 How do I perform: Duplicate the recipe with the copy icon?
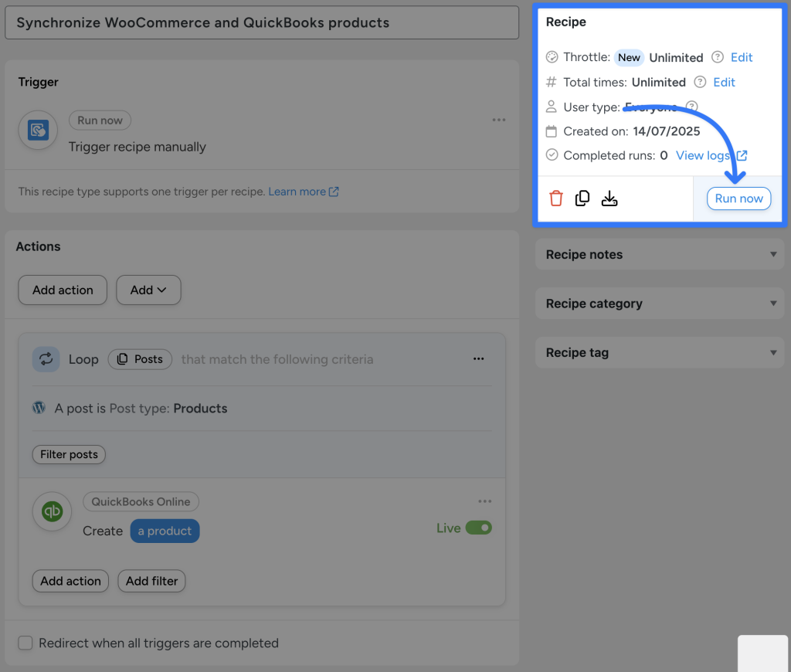[582, 198]
